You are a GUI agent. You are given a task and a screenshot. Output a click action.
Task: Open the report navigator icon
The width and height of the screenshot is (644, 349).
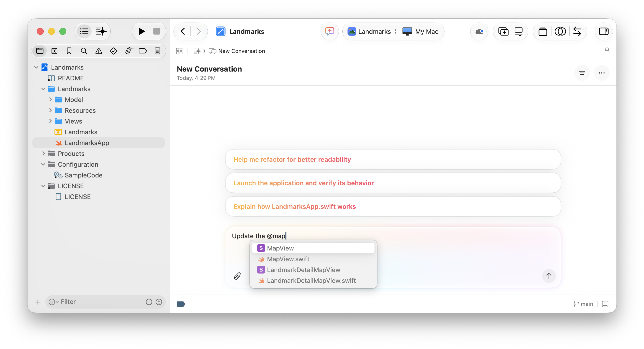[x=157, y=51]
